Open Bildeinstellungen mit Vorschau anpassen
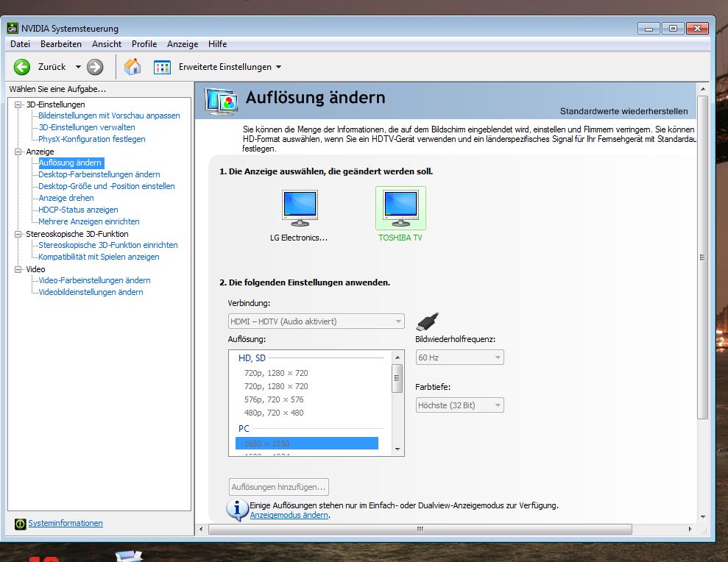Screen dimensions: 728x562 tap(109, 115)
